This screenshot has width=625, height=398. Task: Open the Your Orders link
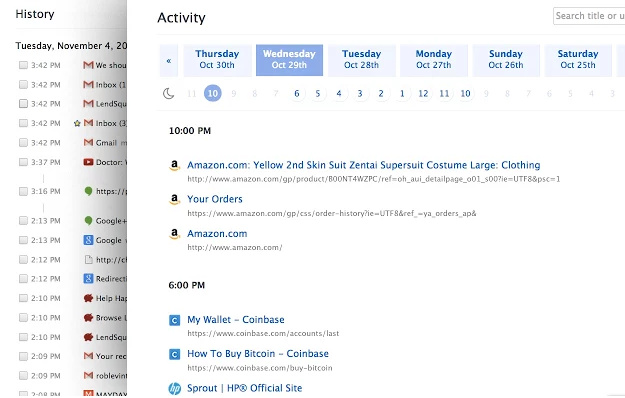215,199
